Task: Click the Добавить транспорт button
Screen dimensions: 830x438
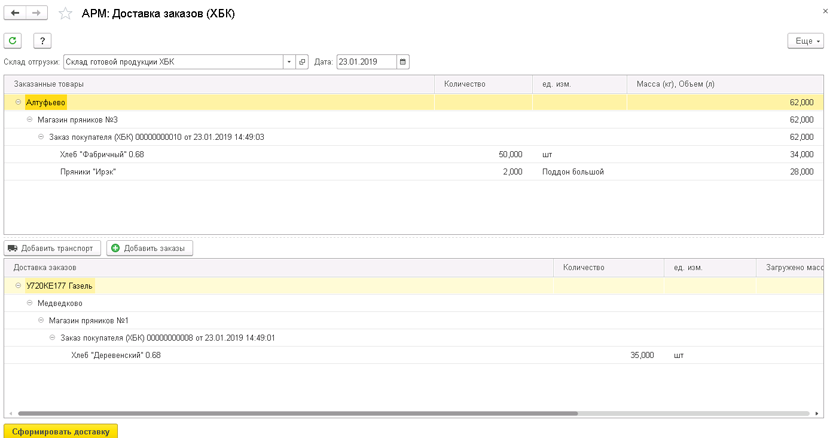Action: (x=52, y=248)
